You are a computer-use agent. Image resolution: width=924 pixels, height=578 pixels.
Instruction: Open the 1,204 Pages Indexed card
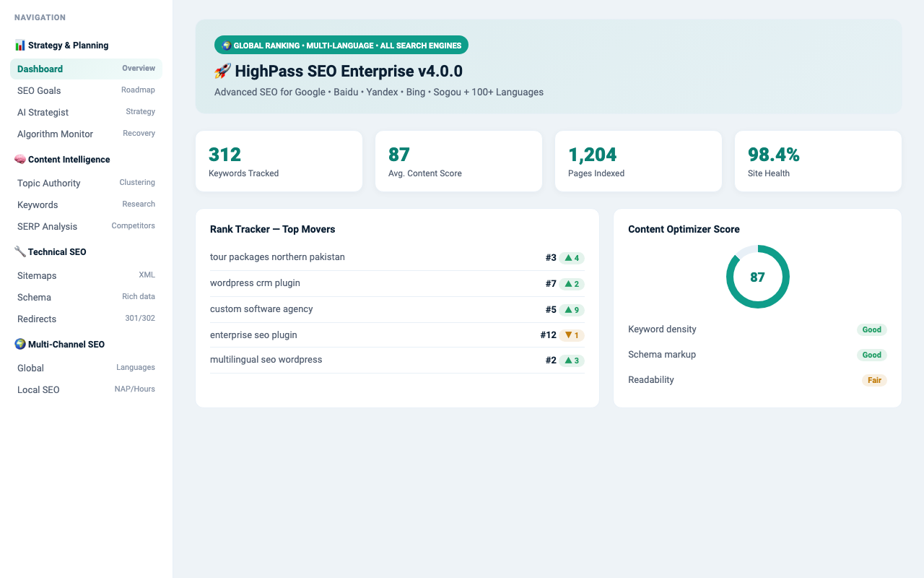point(638,161)
